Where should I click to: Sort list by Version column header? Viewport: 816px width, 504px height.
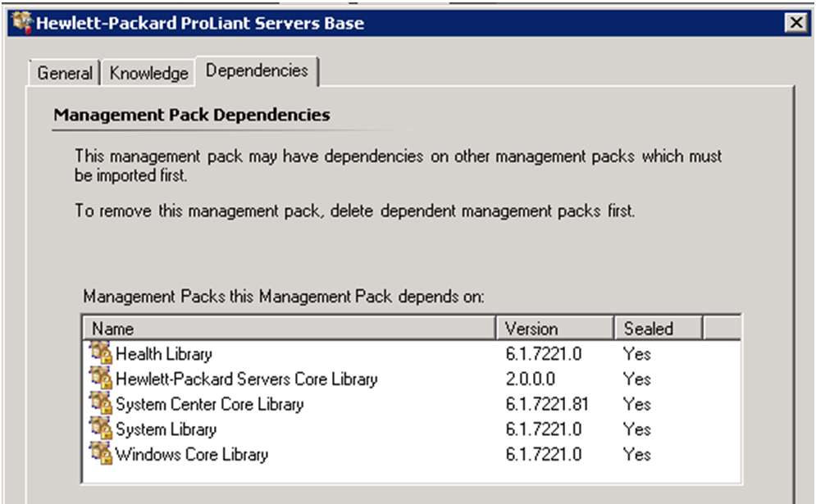[x=554, y=329]
